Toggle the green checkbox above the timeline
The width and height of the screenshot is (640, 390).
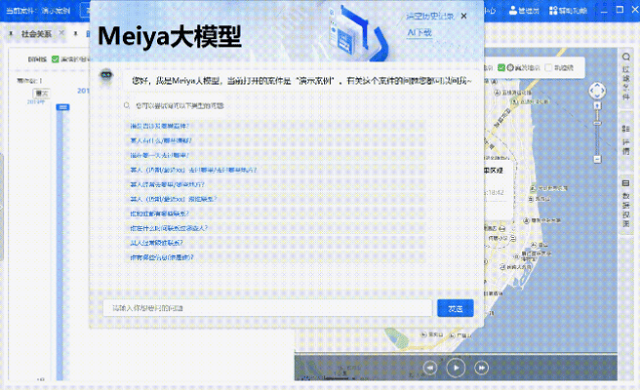tap(56, 59)
